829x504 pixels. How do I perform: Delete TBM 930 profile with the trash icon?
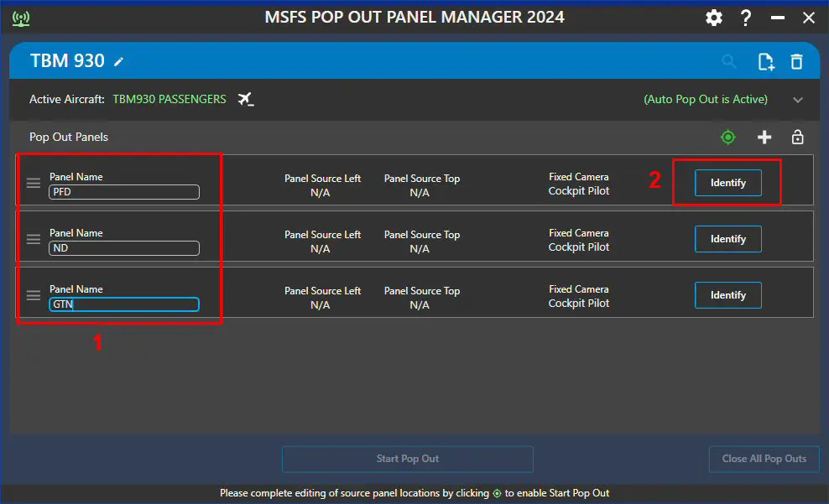coord(797,62)
